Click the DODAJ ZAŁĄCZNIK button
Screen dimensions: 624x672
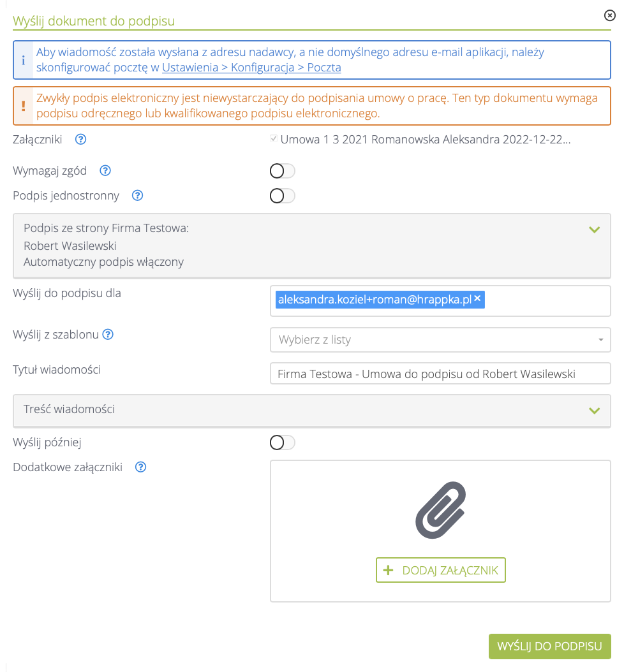tap(441, 570)
